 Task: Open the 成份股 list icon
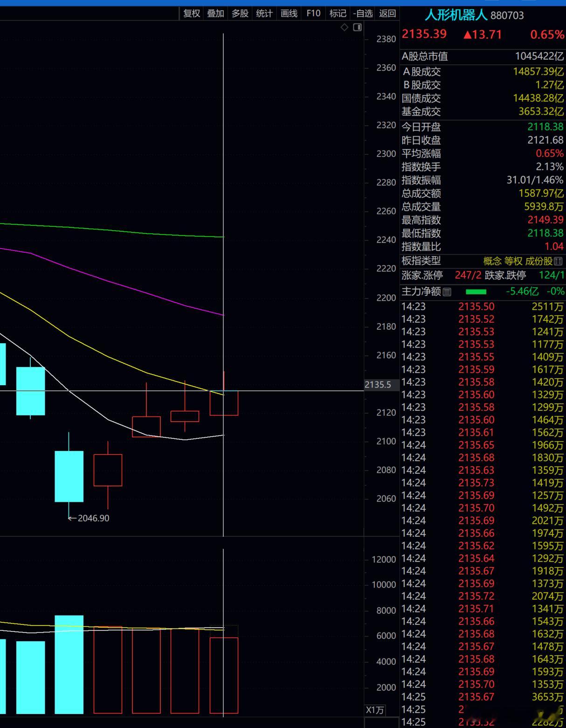(x=559, y=261)
